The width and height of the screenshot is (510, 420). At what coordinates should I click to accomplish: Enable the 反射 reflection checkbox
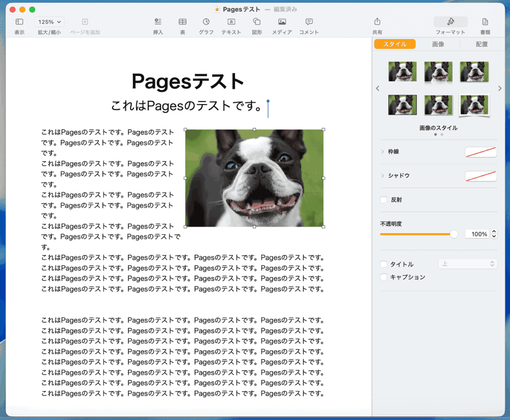[x=384, y=200]
